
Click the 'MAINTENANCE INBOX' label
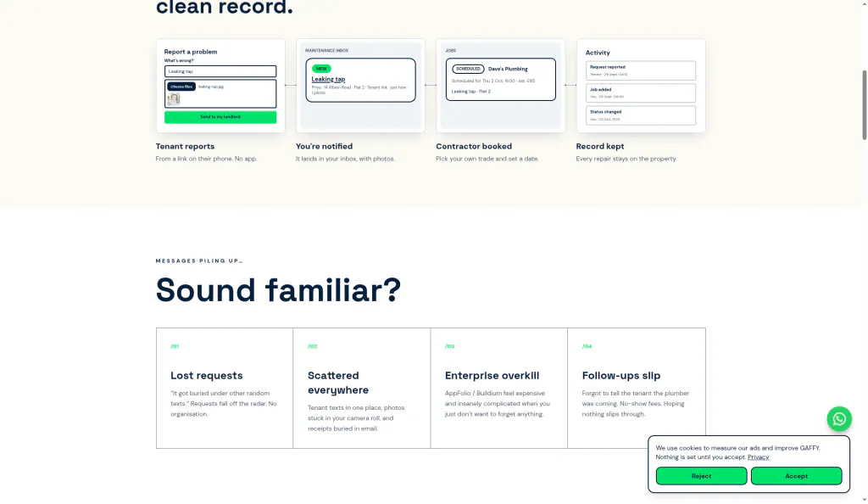(x=326, y=50)
